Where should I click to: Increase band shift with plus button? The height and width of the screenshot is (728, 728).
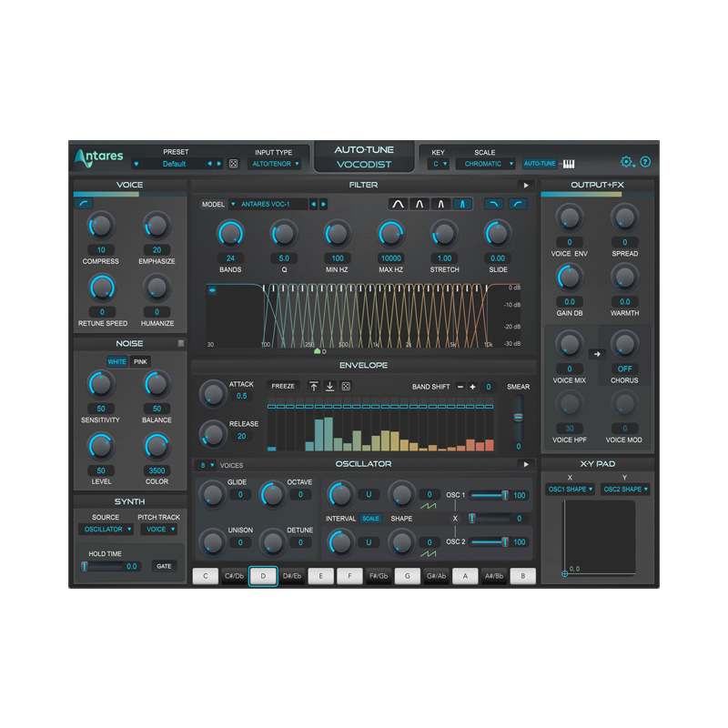(472, 387)
